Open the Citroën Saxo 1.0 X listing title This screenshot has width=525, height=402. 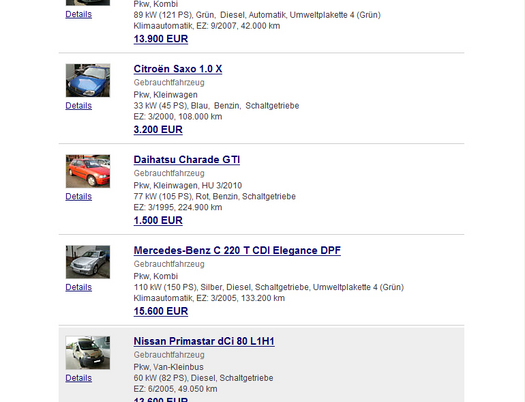177,69
